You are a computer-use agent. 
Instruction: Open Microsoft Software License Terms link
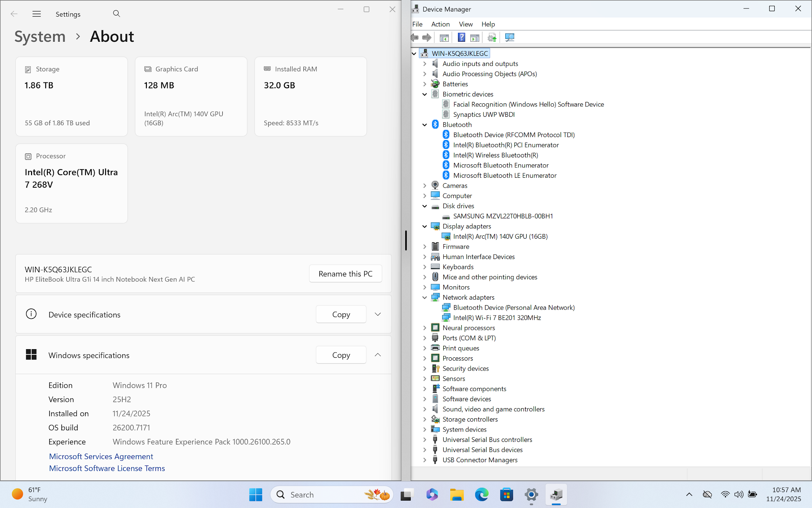tap(107, 468)
